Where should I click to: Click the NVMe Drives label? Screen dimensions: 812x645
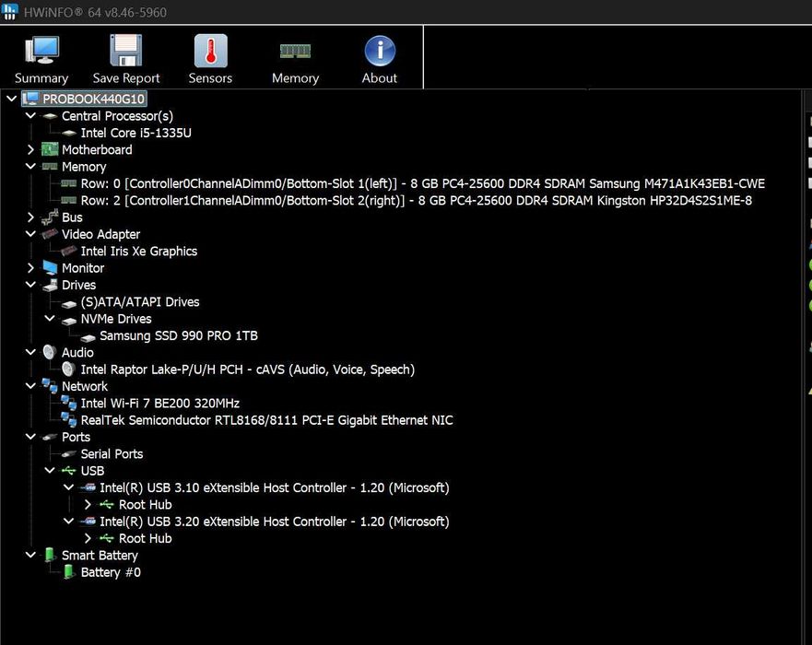[116, 319]
